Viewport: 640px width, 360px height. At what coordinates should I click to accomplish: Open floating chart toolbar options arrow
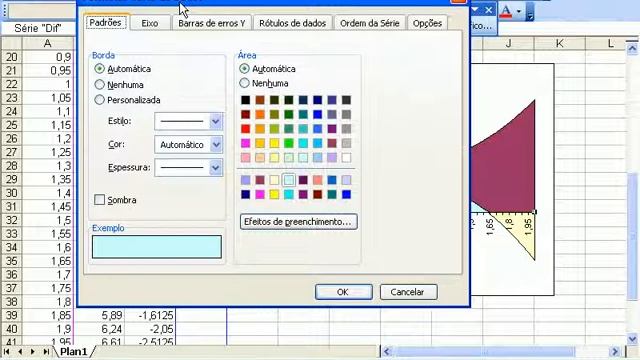coord(475,10)
